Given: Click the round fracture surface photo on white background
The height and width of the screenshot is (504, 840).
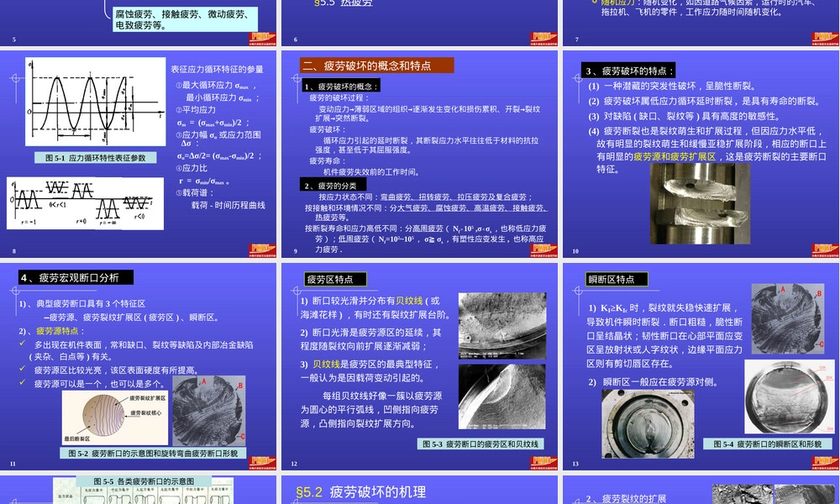Looking at the screenshot, I should tap(790, 396).
